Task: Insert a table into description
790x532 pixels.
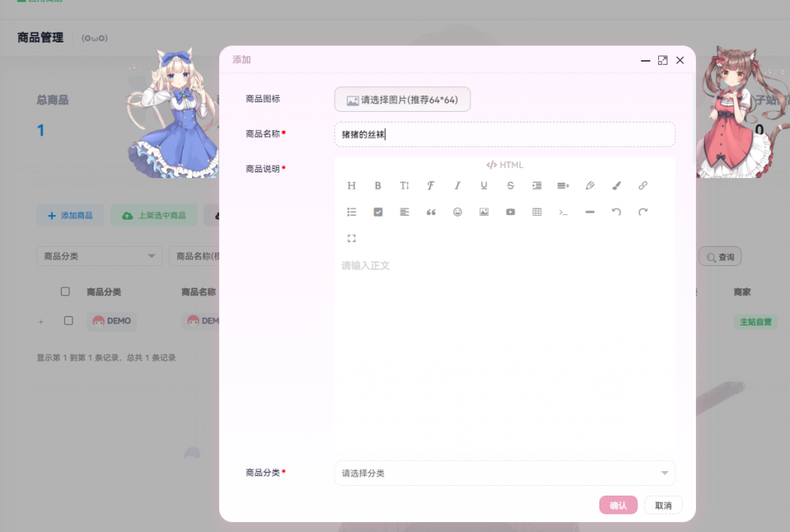Action: tap(537, 212)
